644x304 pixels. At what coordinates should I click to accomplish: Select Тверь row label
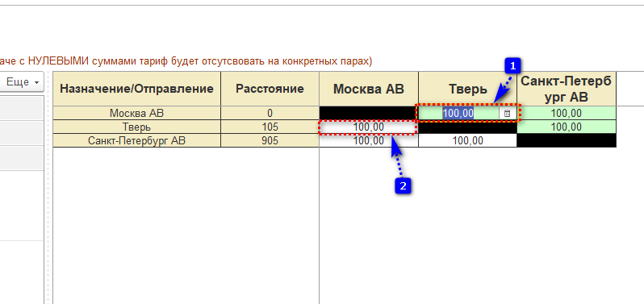(x=136, y=127)
